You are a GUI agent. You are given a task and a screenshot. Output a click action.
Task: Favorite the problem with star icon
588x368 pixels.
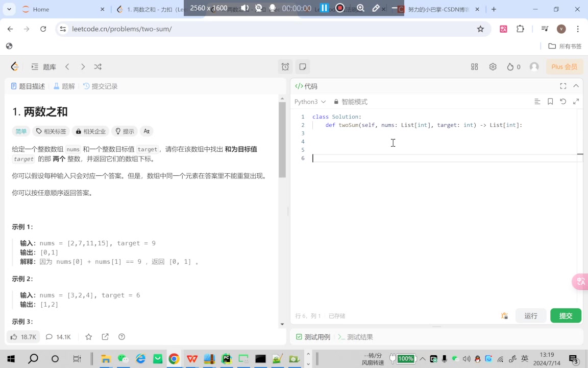89,337
